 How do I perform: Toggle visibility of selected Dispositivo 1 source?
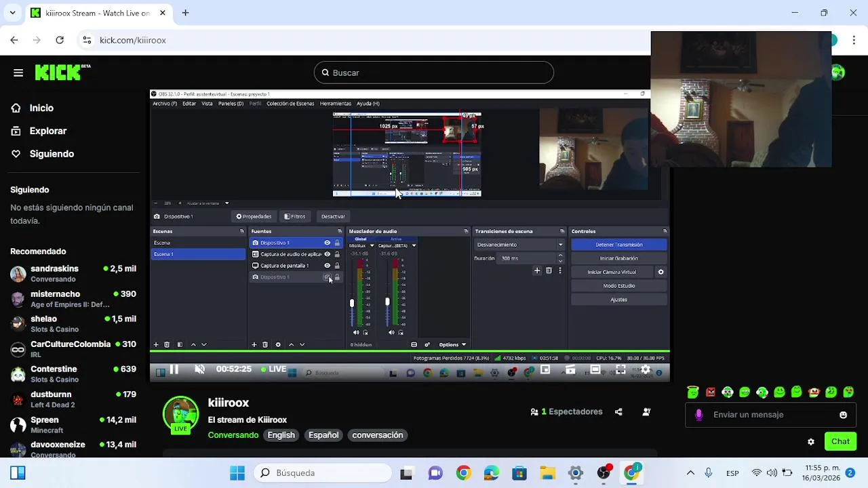pos(327,243)
